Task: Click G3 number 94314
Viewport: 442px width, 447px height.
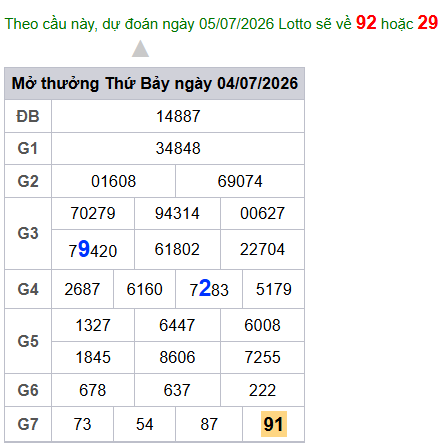Action: tap(177, 213)
